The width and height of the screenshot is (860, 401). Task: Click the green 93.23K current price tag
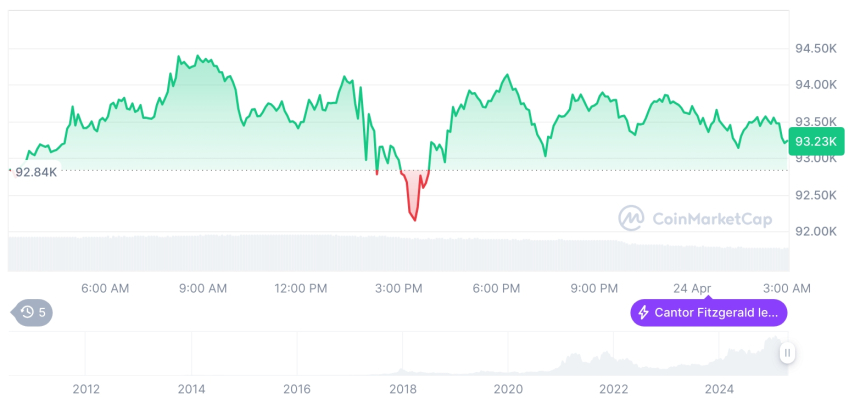click(x=816, y=142)
